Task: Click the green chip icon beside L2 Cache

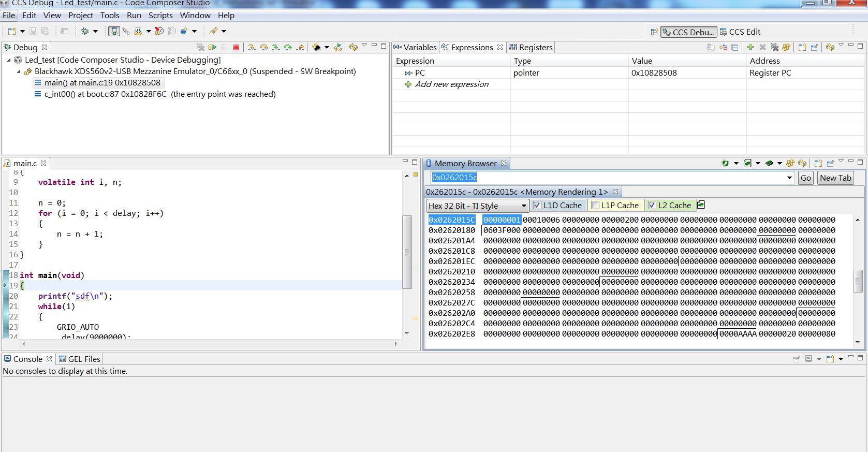Action: click(701, 205)
